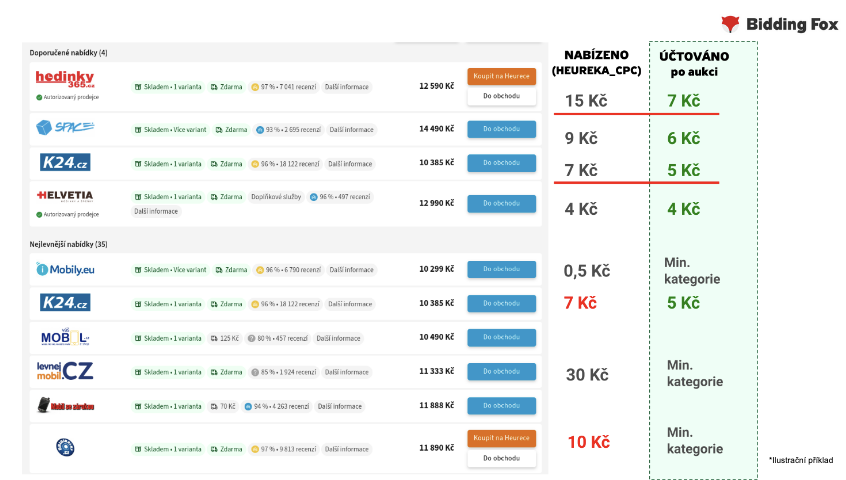Click the levnejmobil.CZ logo
Image resolution: width=846 pixels, height=480 pixels.
[x=64, y=371]
